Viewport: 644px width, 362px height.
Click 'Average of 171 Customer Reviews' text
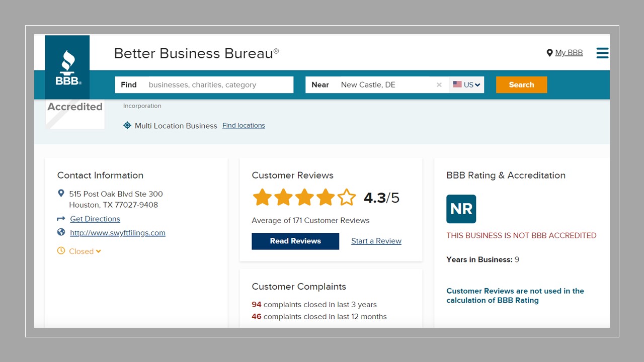point(310,221)
